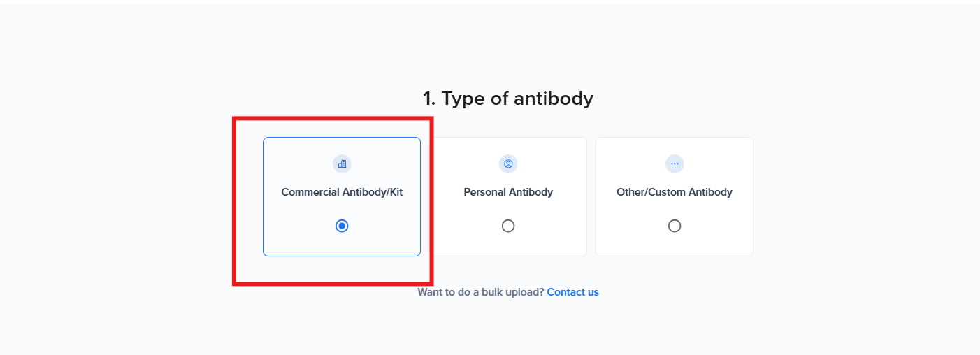Click the ellipsis icon on Other/Custom Antibody
The image size is (980, 355).
click(x=675, y=164)
